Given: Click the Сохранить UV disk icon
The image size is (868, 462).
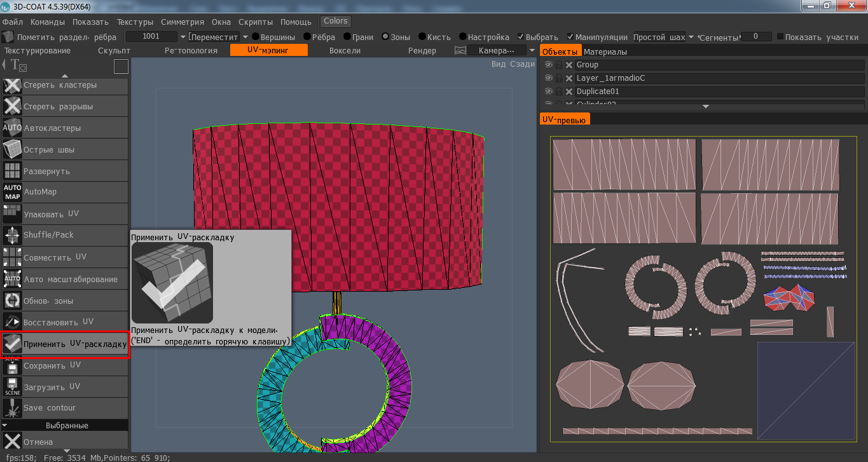Looking at the screenshot, I should [x=13, y=366].
